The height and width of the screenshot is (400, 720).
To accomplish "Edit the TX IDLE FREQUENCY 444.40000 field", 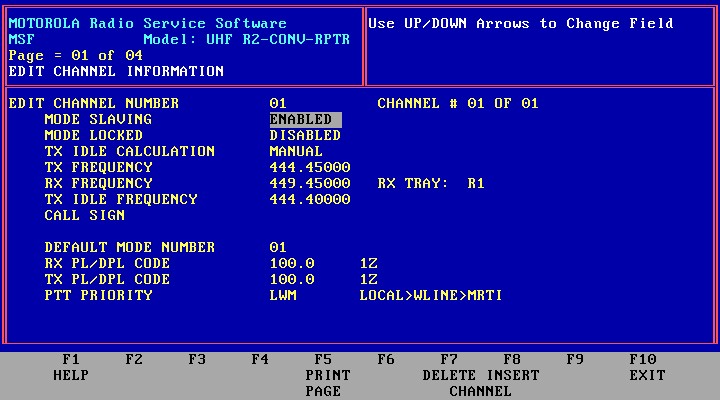I will [310, 199].
